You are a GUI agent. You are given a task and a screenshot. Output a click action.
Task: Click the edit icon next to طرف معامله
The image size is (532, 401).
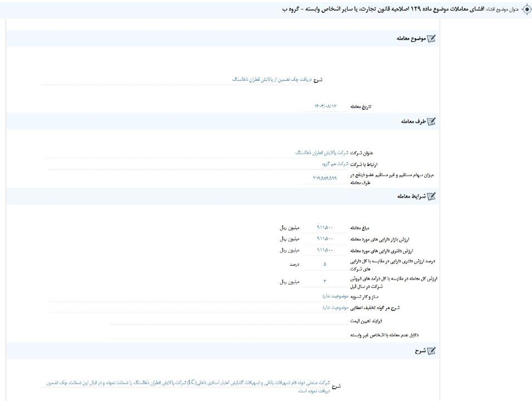(431, 121)
